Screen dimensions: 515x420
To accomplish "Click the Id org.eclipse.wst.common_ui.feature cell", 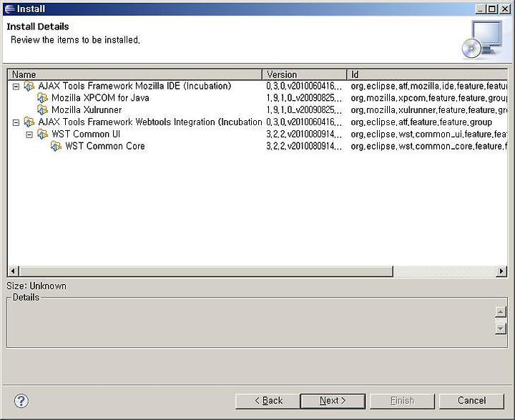I will point(429,135).
